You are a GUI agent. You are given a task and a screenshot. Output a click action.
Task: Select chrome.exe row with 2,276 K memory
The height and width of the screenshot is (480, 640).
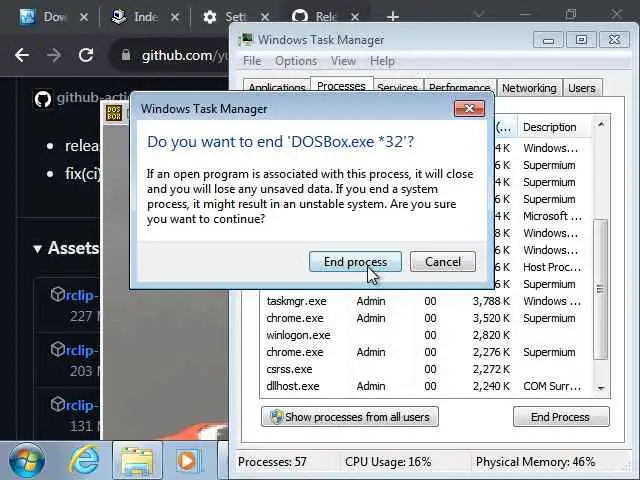click(x=425, y=352)
